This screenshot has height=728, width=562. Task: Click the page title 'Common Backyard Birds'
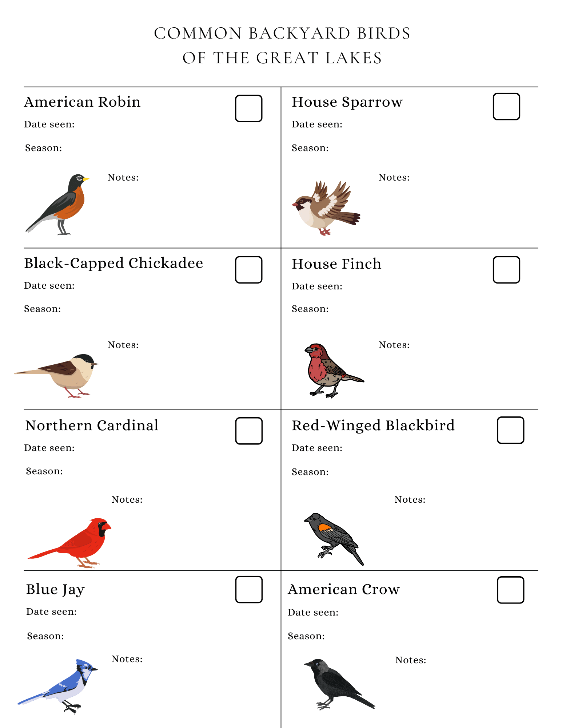pyautogui.click(x=282, y=33)
